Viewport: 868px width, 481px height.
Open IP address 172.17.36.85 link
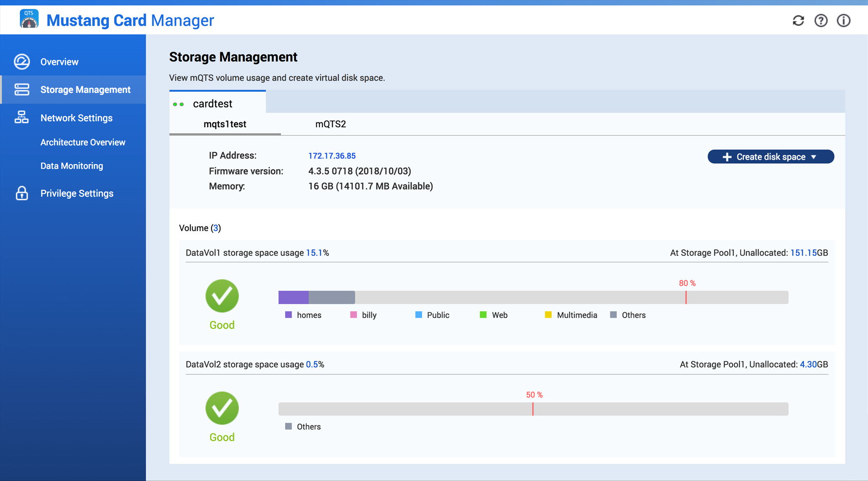[x=332, y=156]
